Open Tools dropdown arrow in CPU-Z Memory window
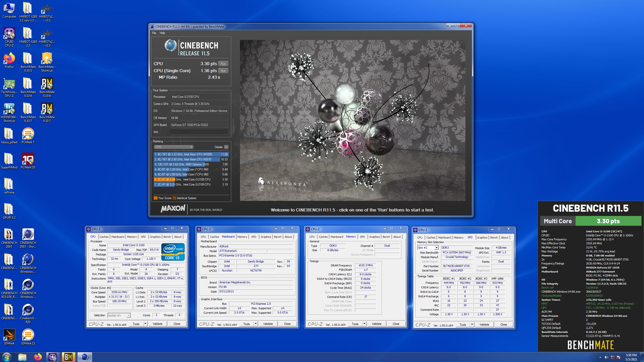Screen dimensions: 644x362 pos(364,324)
